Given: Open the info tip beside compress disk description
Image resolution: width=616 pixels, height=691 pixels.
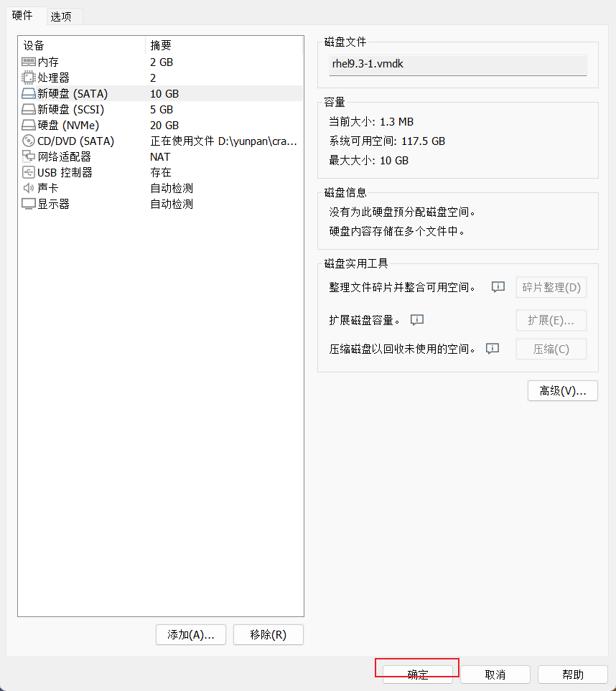Looking at the screenshot, I should click(493, 349).
